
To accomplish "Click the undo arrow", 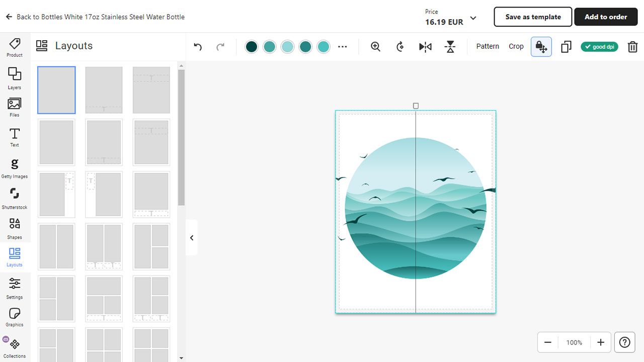I will tap(198, 47).
